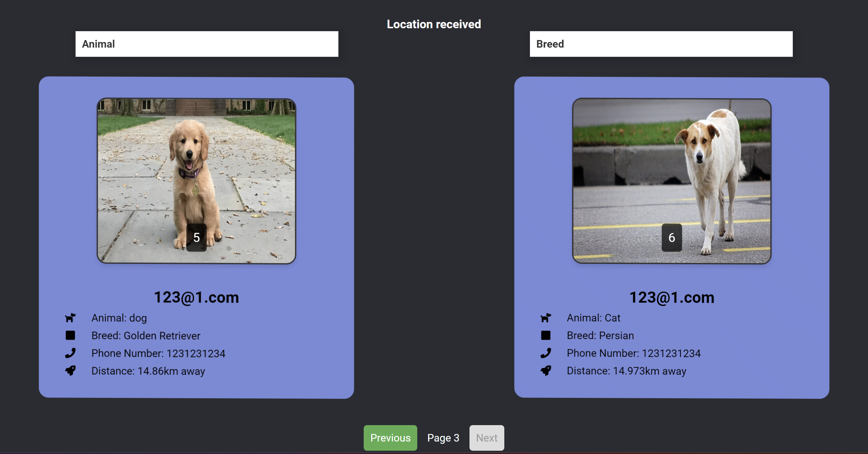Click 'Phone Number: 1231231234' in the Persian card

[x=633, y=353]
